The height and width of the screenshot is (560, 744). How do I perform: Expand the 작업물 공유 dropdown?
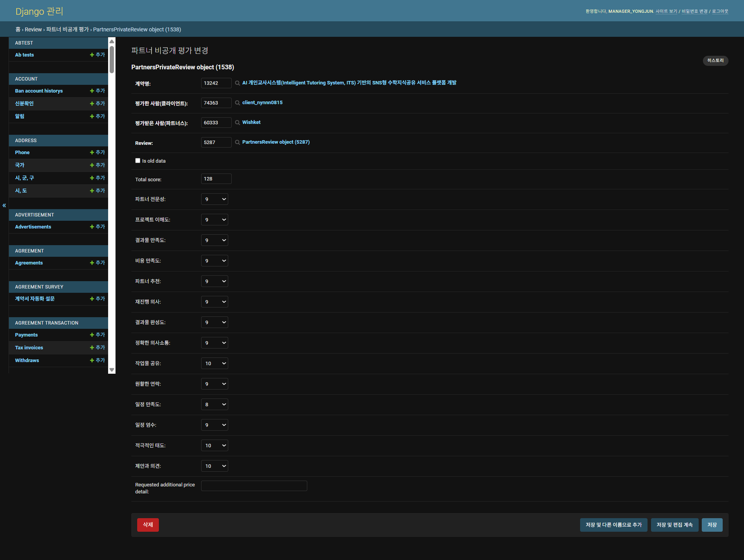tap(214, 364)
